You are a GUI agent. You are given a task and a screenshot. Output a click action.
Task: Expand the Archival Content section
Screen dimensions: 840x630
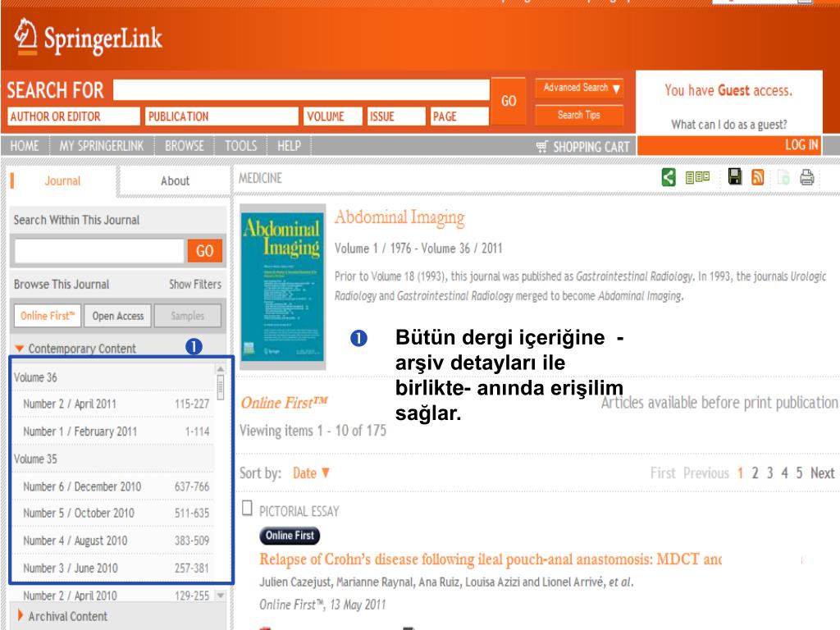point(62,616)
